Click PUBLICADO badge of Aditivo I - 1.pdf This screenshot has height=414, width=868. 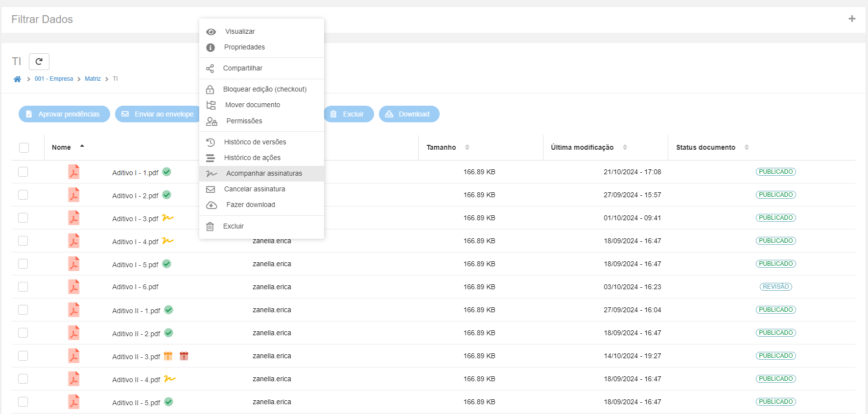pos(776,172)
